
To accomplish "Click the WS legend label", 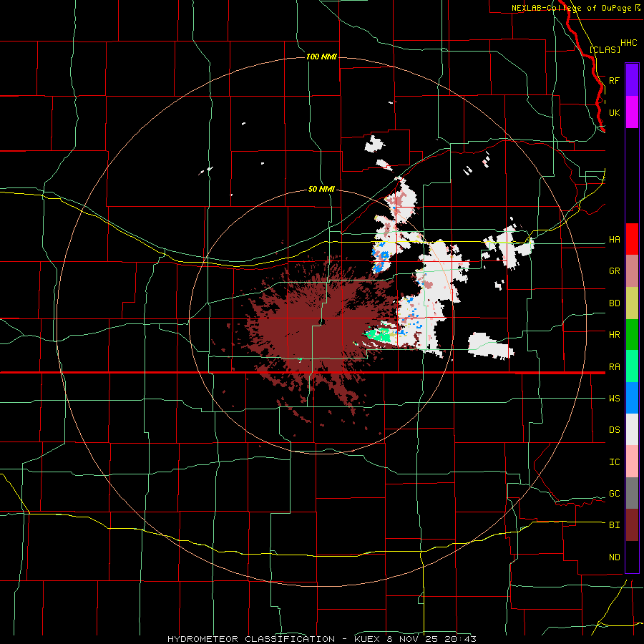I will point(614,399).
